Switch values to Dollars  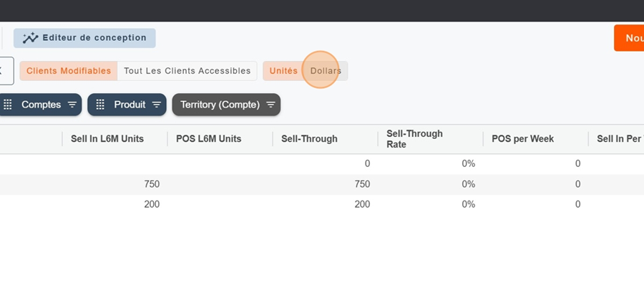click(326, 71)
